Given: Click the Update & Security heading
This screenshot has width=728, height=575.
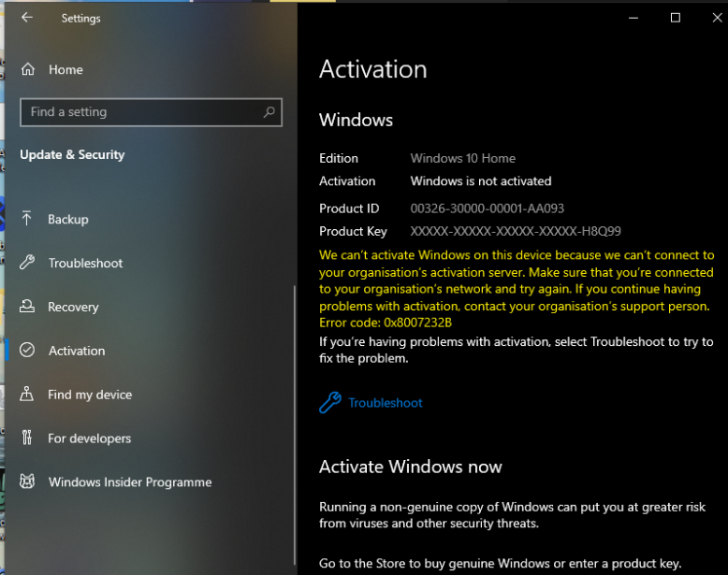Looking at the screenshot, I should pyautogui.click(x=72, y=154).
